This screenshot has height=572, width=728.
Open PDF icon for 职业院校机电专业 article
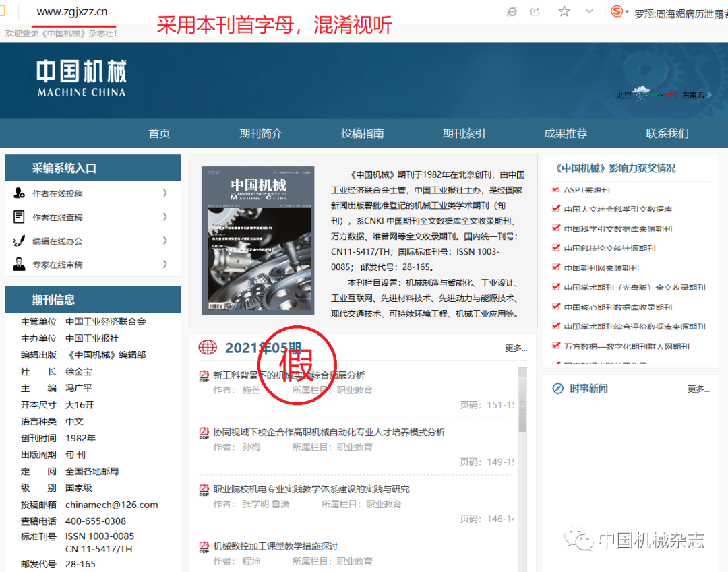[204, 490]
